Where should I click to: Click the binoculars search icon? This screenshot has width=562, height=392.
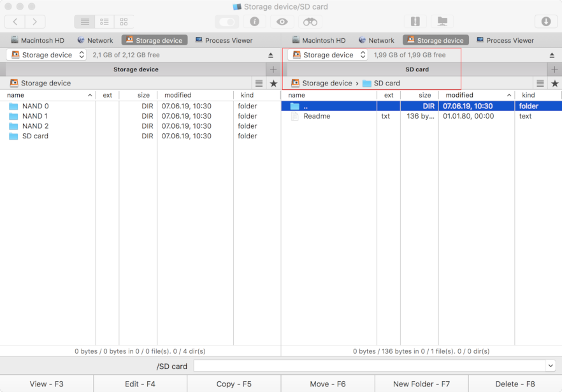pyautogui.click(x=310, y=22)
